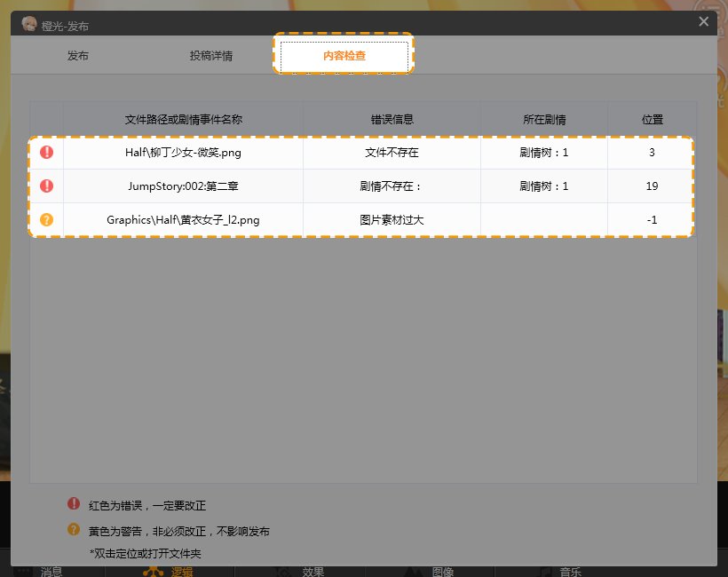Click the 橙光 app icon in title bar
Image resolution: width=728 pixels, height=577 pixels.
pos(28,24)
